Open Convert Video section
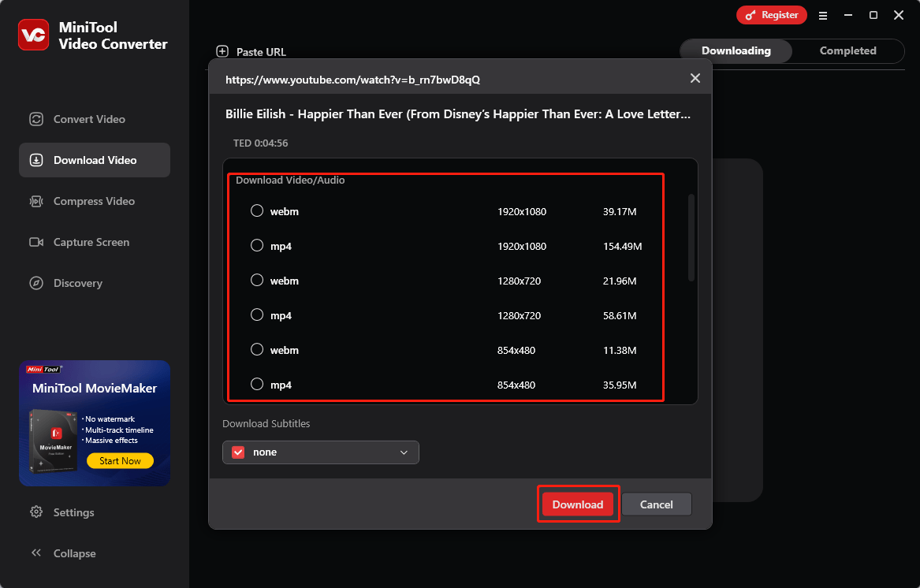Image resolution: width=920 pixels, height=588 pixels. (x=95, y=119)
